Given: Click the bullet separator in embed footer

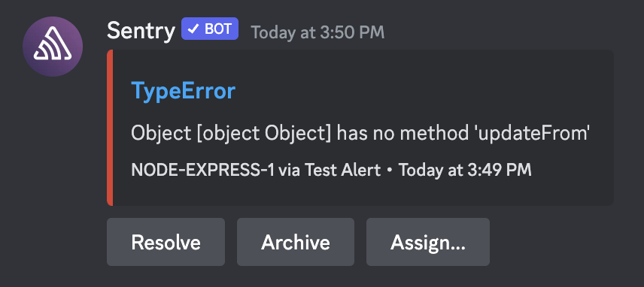Looking at the screenshot, I should [x=390, y=170].
